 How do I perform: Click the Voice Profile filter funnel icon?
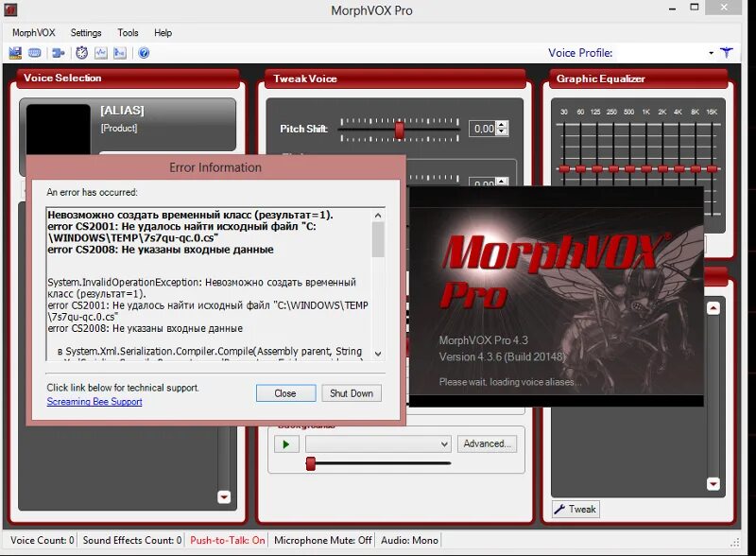727,53
